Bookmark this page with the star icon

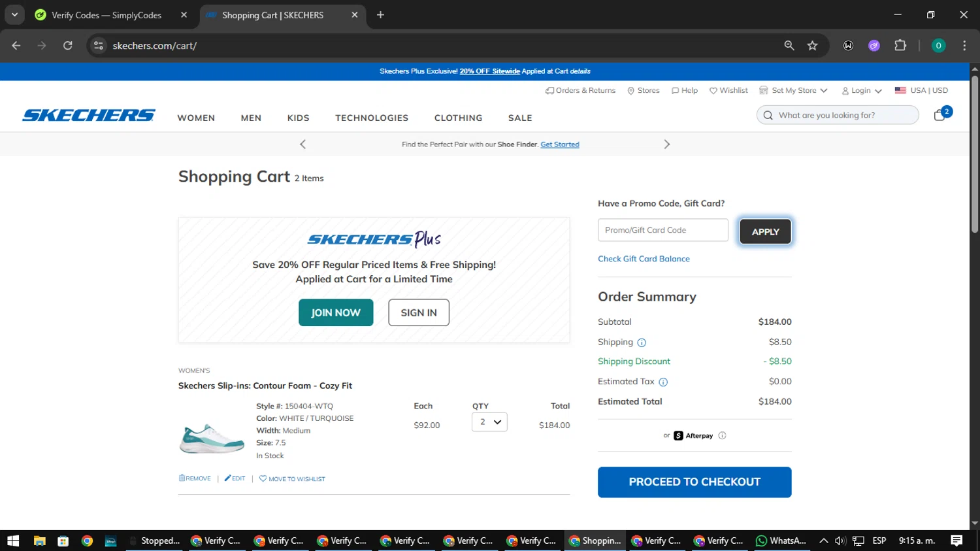click(812, 46)
